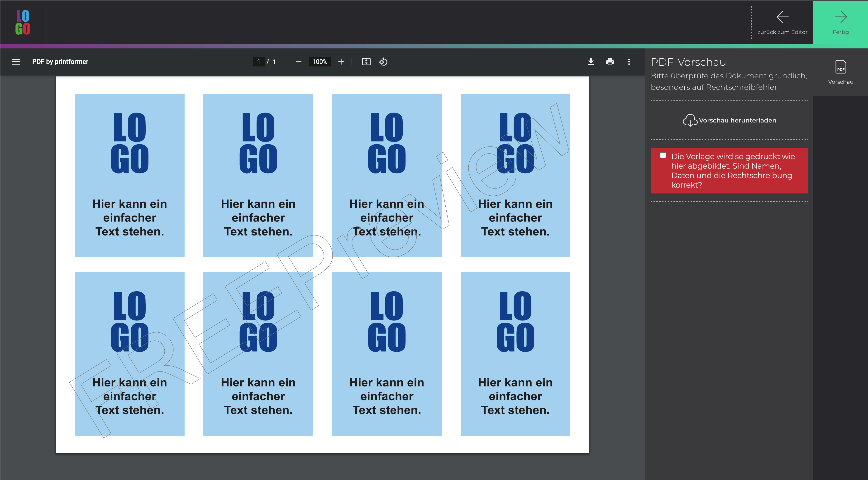Image resolution: width=868 pixels, height=480 pixels.
Task: Click the bottom-right card in PDF preview
Action: [x=515, y=354]
